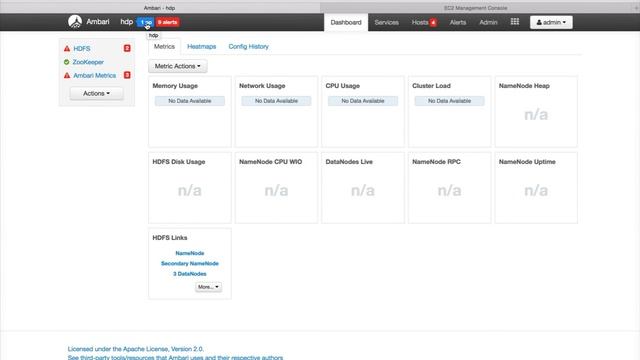
Task: Click the Ambari brand name
Action: tap(98, 22)
